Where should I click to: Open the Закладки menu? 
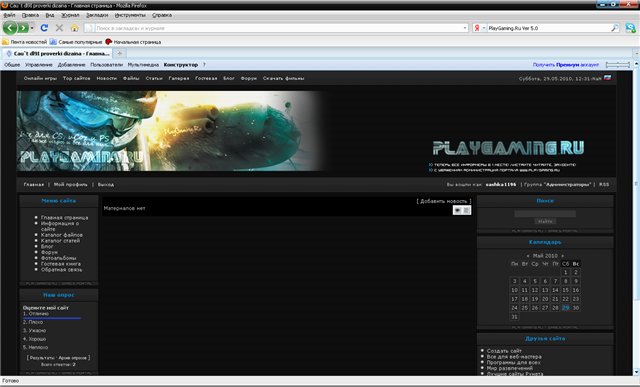(x=97, y=15)
